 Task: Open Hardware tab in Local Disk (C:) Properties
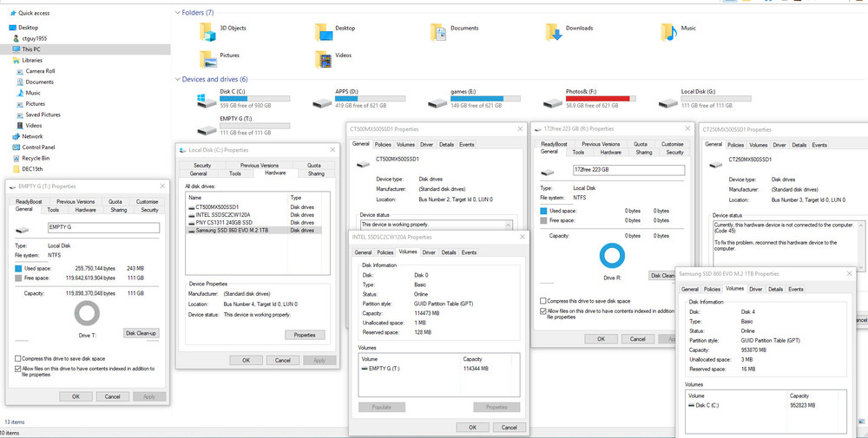pos(275,173)
